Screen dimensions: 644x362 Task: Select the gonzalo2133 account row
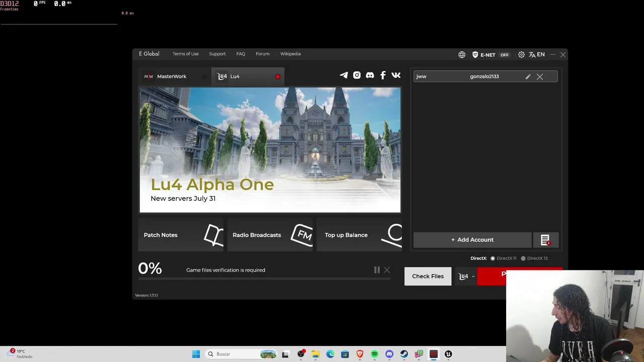click(x=486, y=76)
